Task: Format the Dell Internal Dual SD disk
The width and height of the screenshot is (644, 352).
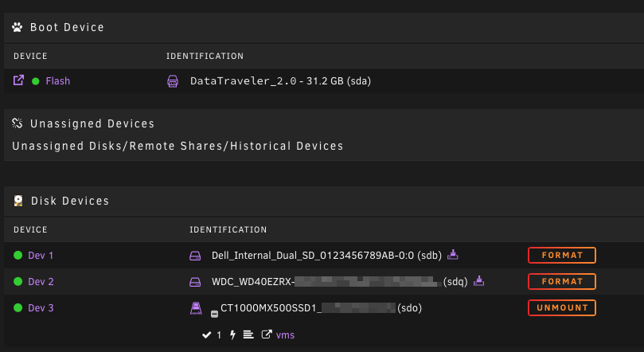Action: point(562,255)
